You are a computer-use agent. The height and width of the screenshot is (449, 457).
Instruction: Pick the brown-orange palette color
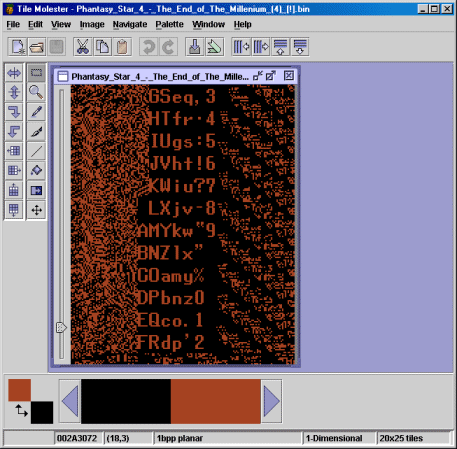click(216, 401)
